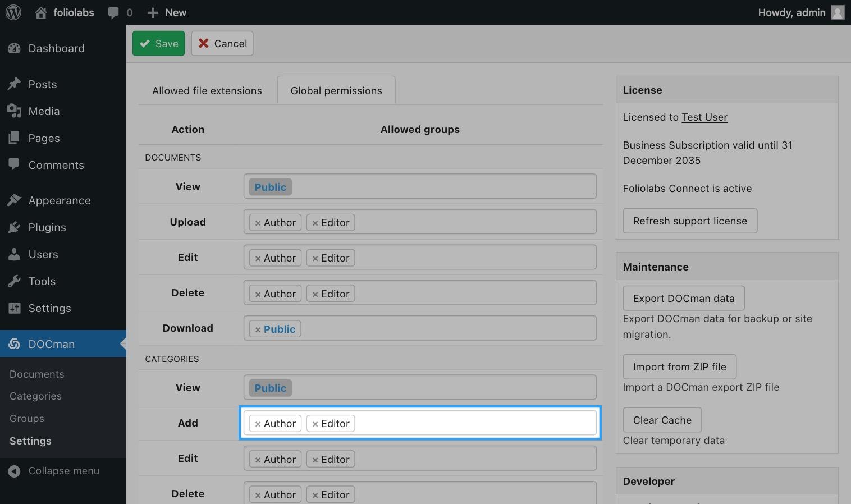Click the Maintenance panel heading

pyautogui.click(x=656, y=267)
